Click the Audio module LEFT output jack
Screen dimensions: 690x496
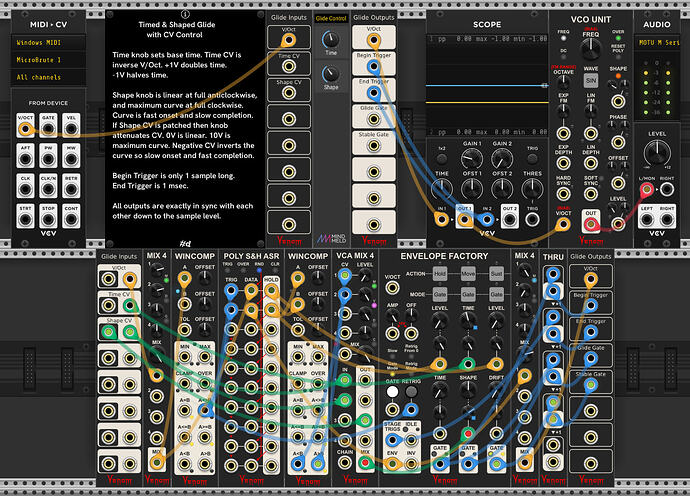tap(646, 219)
